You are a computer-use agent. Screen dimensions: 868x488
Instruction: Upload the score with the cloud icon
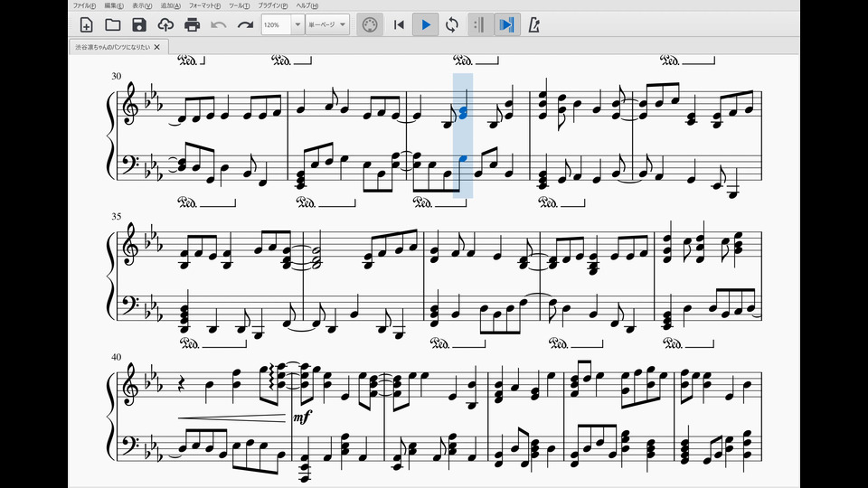pyautogui.click(x=165, y=25)
